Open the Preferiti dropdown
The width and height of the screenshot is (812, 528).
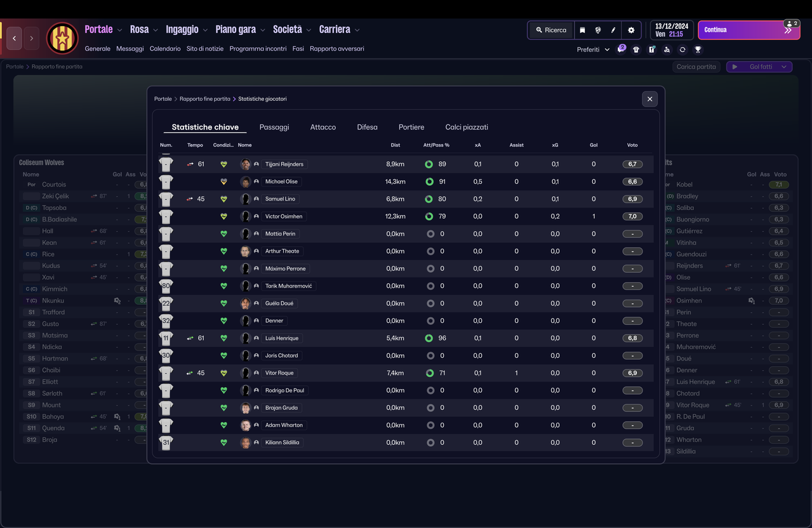(593, 49)
